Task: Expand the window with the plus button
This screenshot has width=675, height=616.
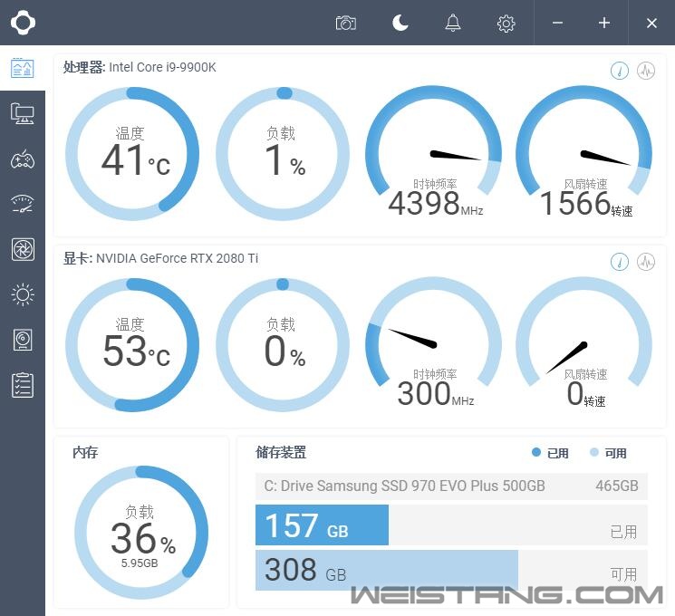Action: tap(604, 23)
